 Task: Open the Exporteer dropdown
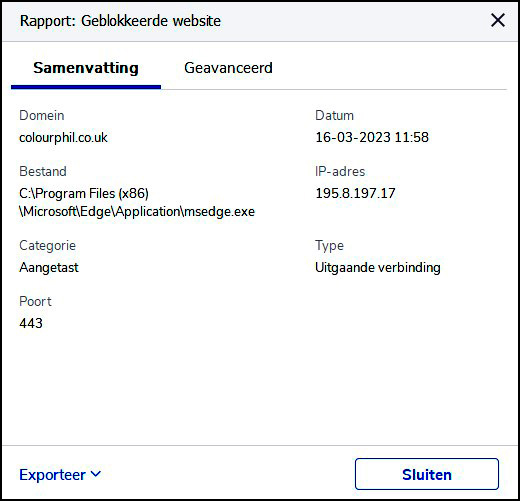[60, 475]
